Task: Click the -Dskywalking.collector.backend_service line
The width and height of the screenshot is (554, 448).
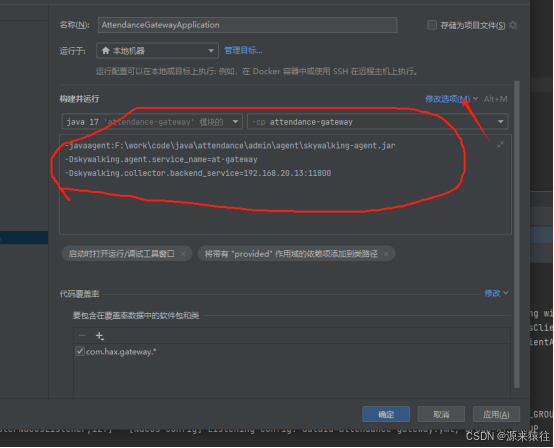Action: pos(198,173)
